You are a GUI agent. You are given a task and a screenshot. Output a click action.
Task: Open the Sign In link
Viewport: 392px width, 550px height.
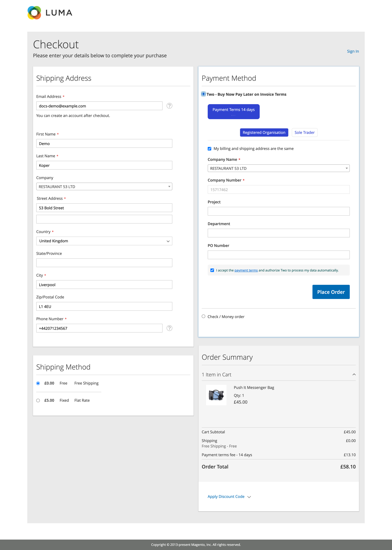(x=353, y=51)
